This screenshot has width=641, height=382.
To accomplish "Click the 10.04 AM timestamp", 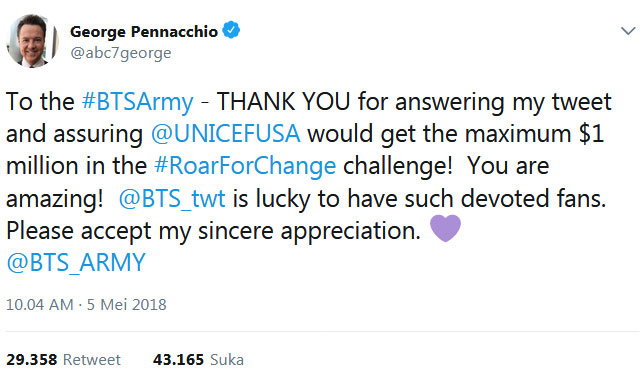I will point(40,305).
